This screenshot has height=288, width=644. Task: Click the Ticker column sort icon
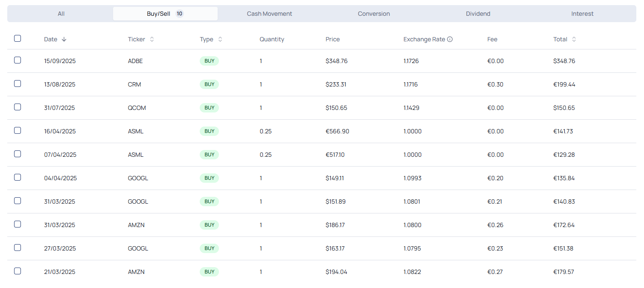(x=152, y=39)
